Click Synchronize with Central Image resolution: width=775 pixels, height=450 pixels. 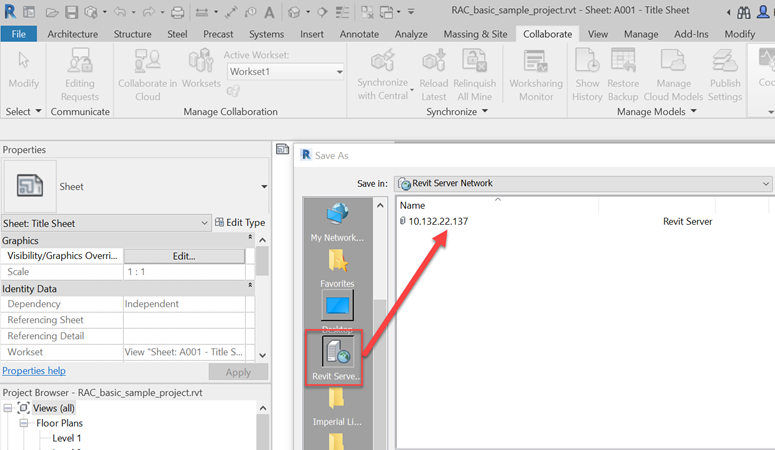(383, 74)
